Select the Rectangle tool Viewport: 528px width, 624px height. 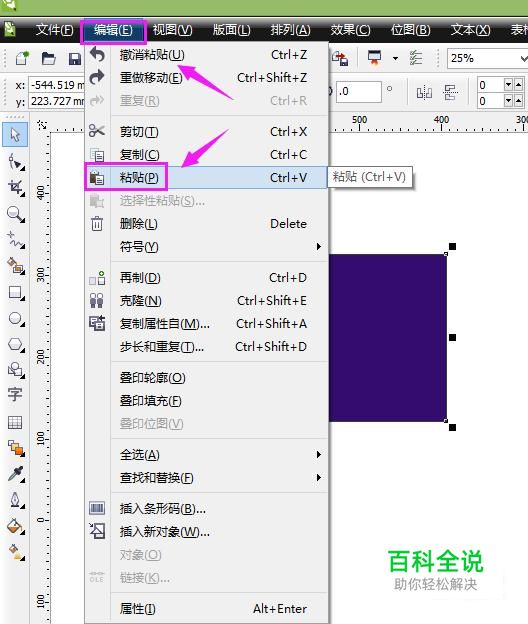click(x=16, y=292)
